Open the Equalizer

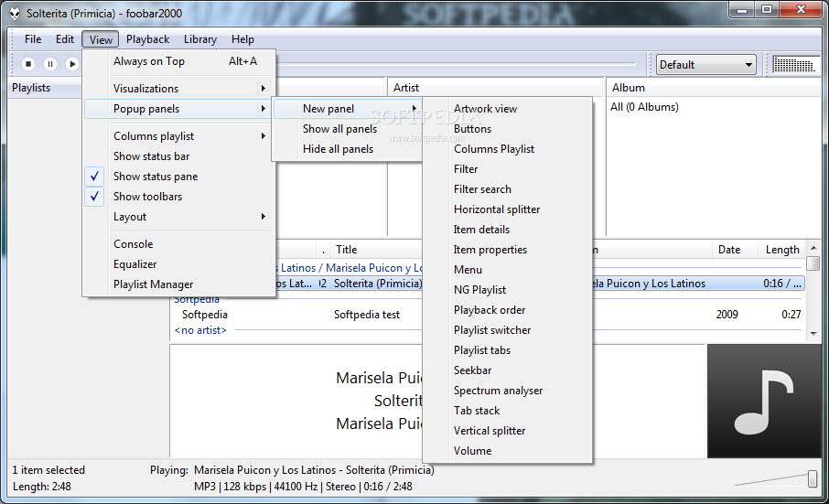179,264
